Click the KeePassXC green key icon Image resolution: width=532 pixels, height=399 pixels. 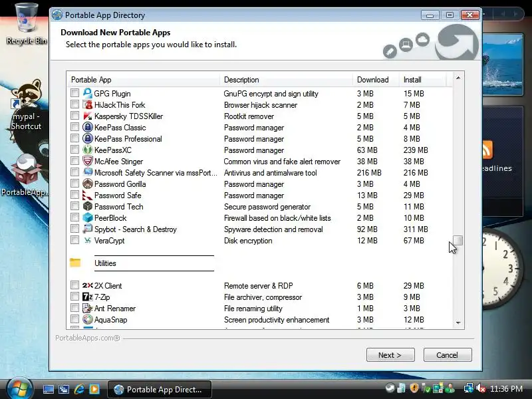[88, 150]
